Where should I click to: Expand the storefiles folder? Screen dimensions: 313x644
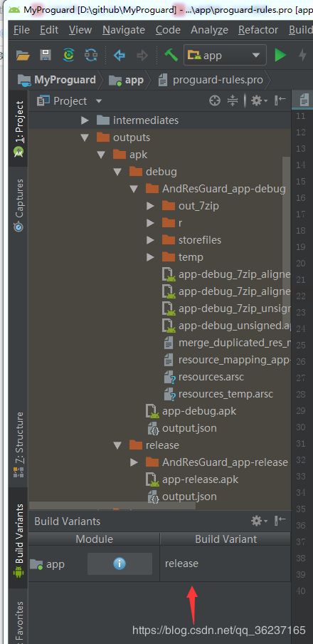151,240
